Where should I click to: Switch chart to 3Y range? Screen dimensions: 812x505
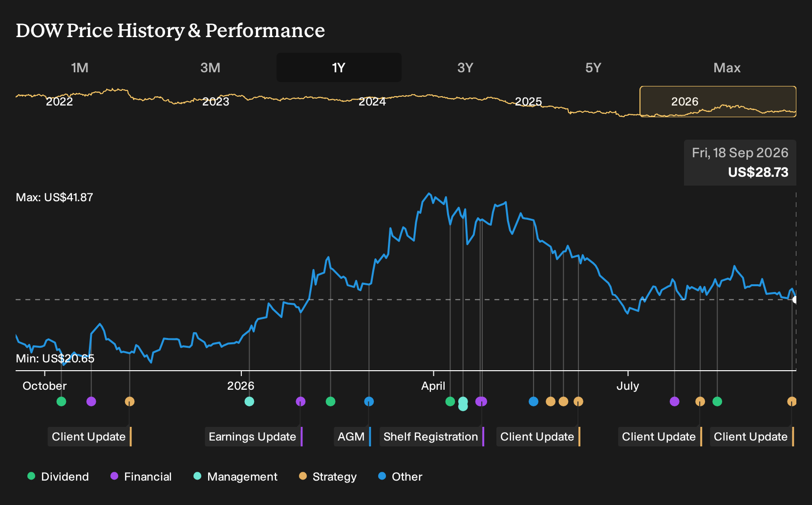[x=465, y=67]
